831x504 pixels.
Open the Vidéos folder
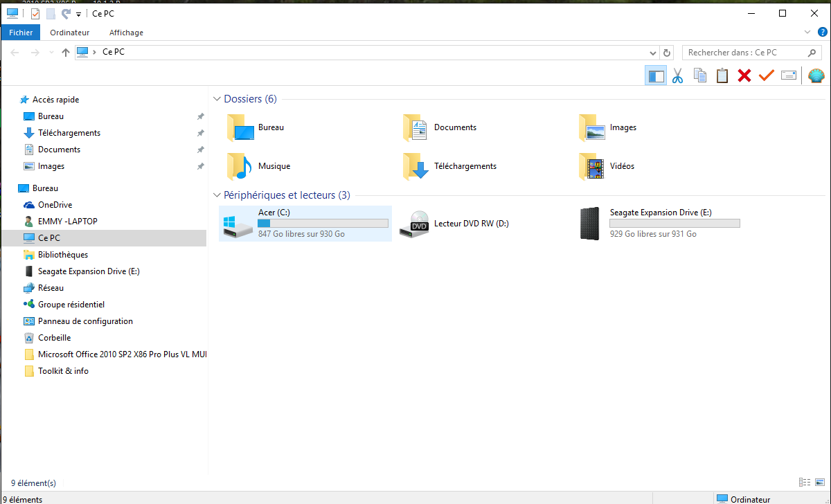coord(607,167)
